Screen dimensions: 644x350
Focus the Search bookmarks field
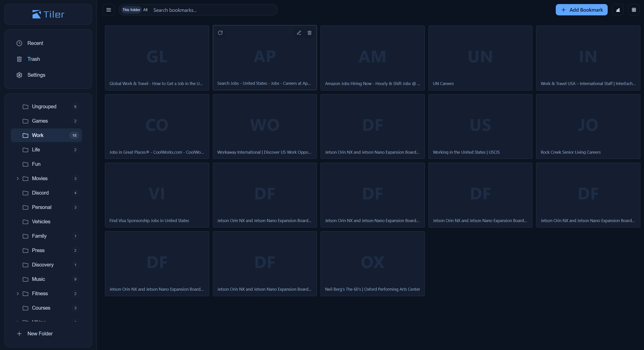(x=212, y=10)
